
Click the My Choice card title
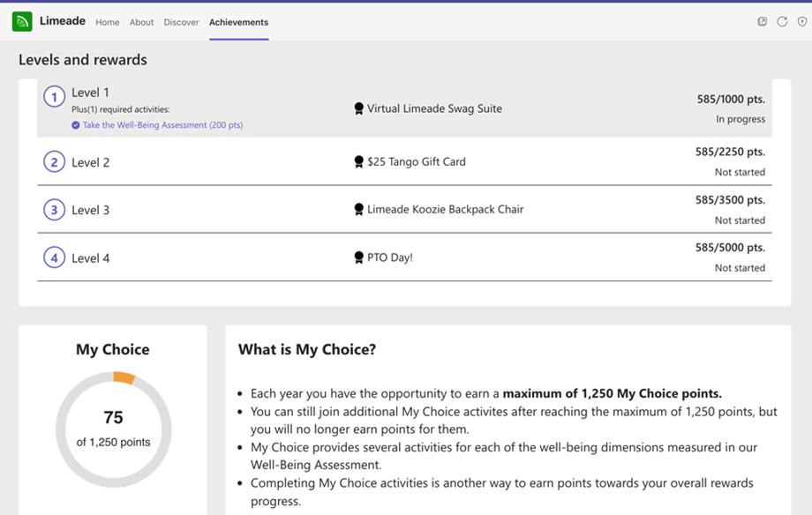113,349
